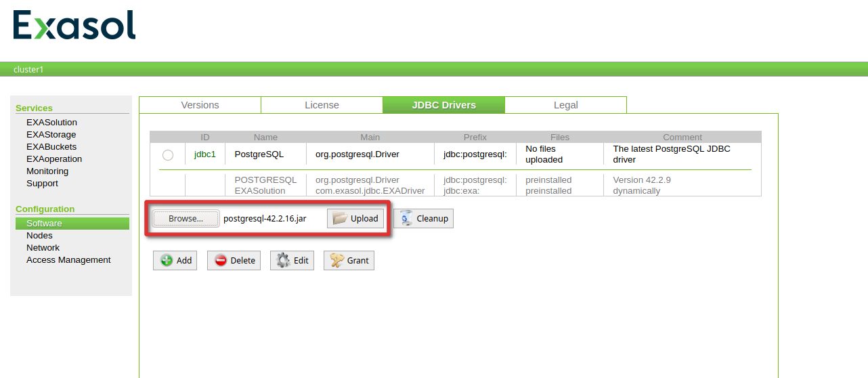Open EXAoperation in Services menu
The image size is (868, 378).
point(54,159)
